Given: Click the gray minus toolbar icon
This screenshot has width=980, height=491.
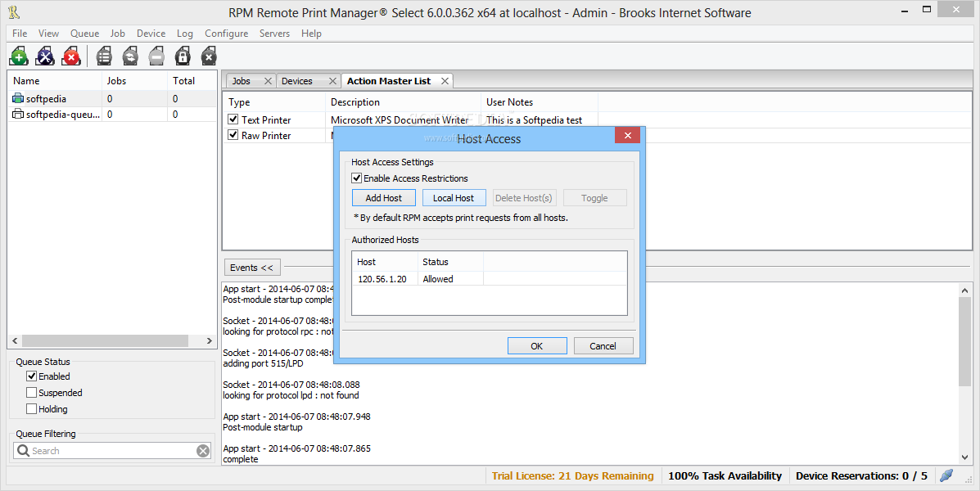Looking at the screenshot, I should [x=156, y=56].
